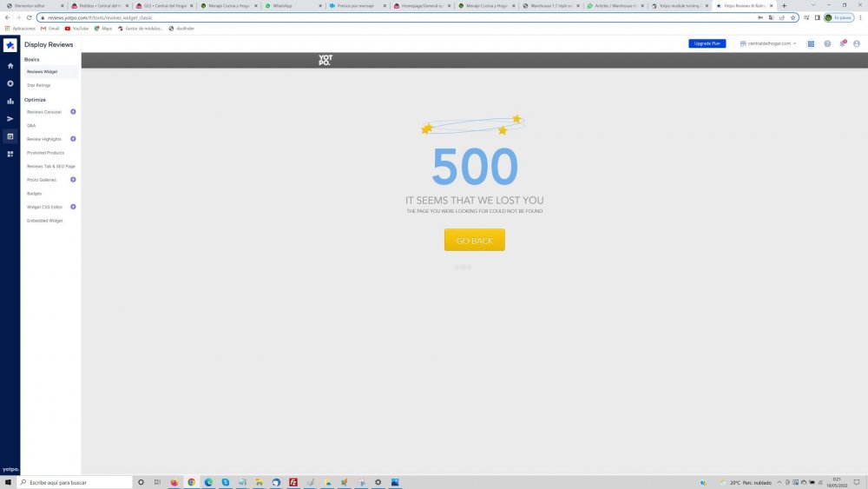Open the Gestor de módulos bookmark
Viewport: 868px width, 489px height.
tap(140, 29)
